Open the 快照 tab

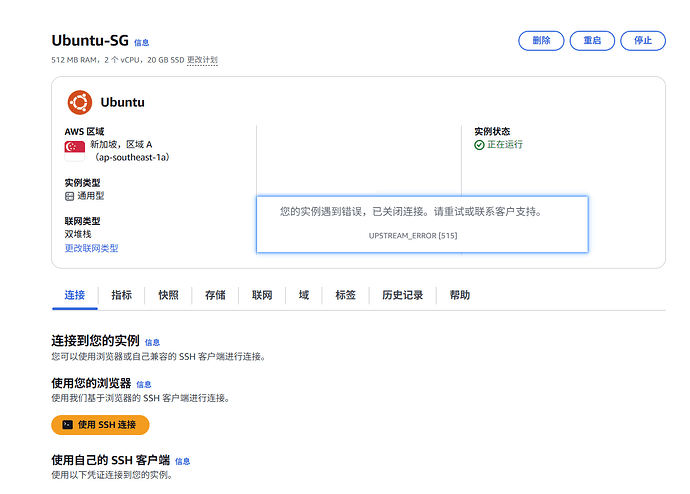pos(168,295)
